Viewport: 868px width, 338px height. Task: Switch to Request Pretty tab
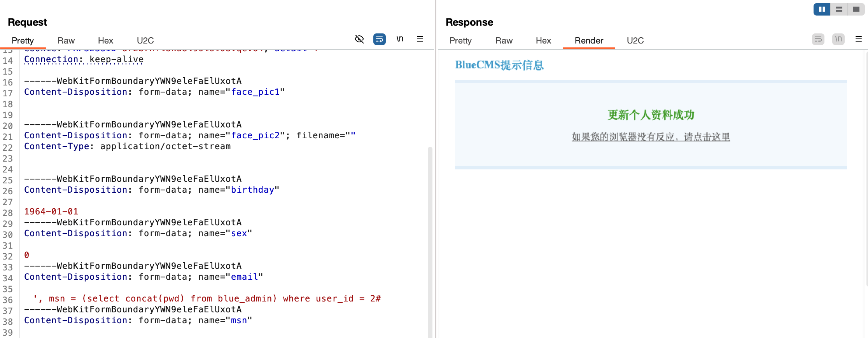(23, 40)
